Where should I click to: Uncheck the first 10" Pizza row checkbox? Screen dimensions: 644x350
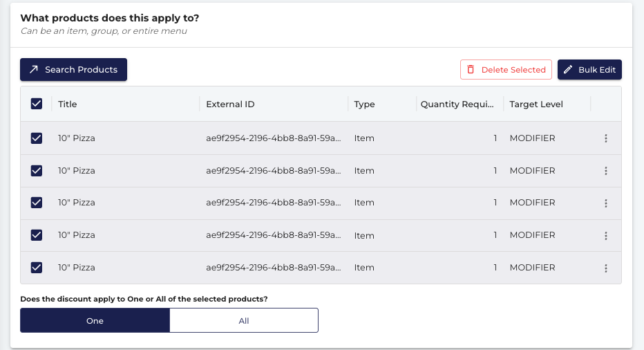[x=37, y=138]
